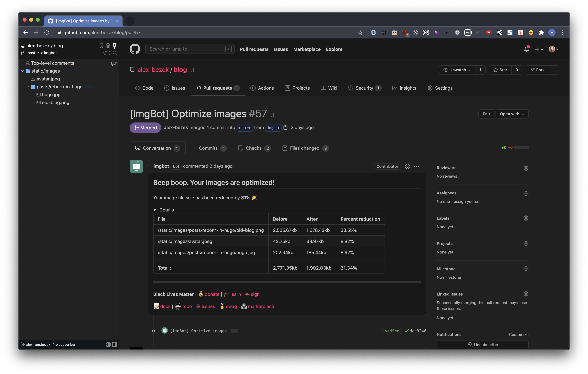
Task: Reload the page in the browser
Action: click(x=47, y=33)
